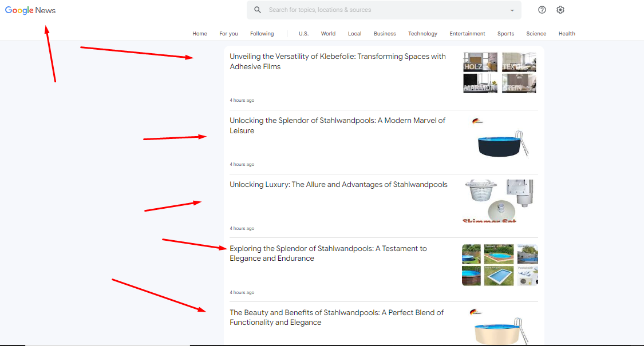644x346 pixels.
Task: Open the Settings gear icon
Action: (560, 10)
